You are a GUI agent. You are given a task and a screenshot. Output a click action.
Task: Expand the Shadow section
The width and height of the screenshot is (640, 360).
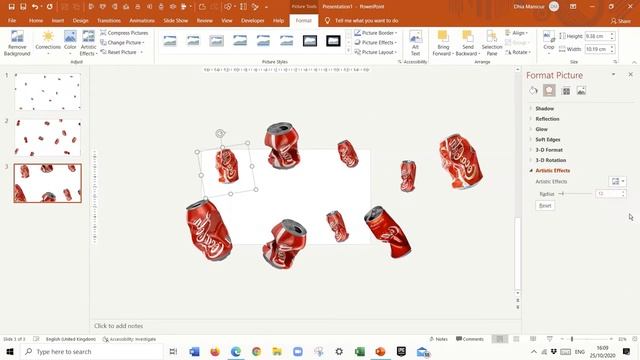[x=544, y=109]
